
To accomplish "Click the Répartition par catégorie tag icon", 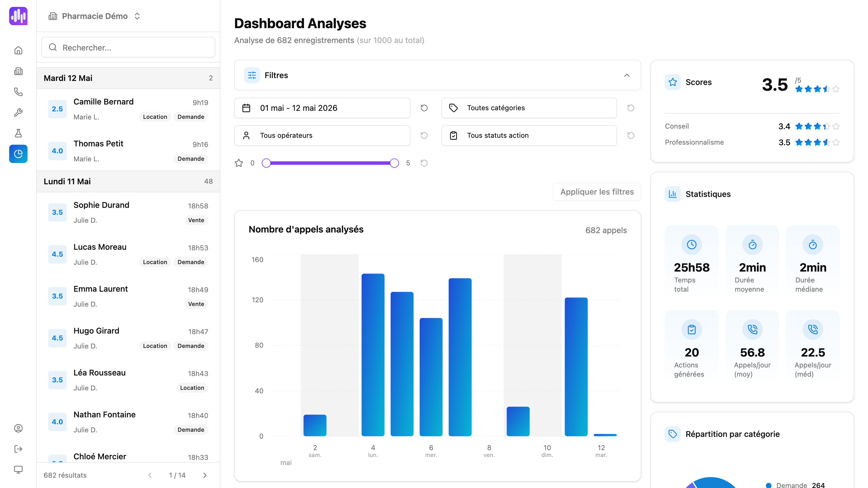I will point(673,434).
